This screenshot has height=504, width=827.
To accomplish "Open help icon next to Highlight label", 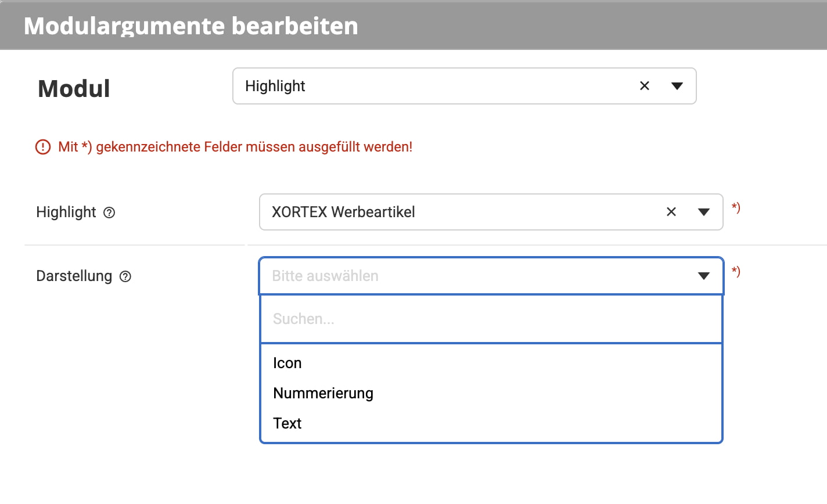I will [109, 213].
